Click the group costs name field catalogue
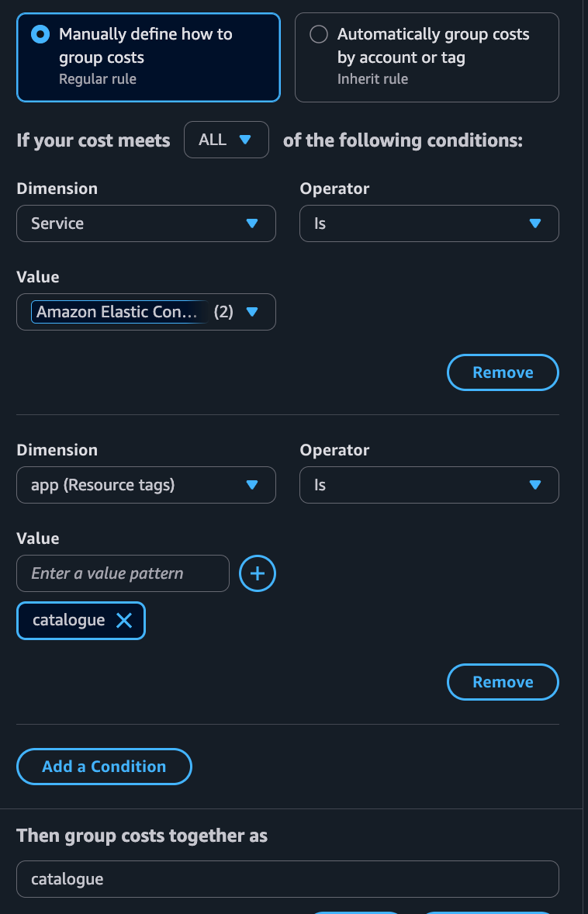 pyautogui.click(x=287, y=879)
